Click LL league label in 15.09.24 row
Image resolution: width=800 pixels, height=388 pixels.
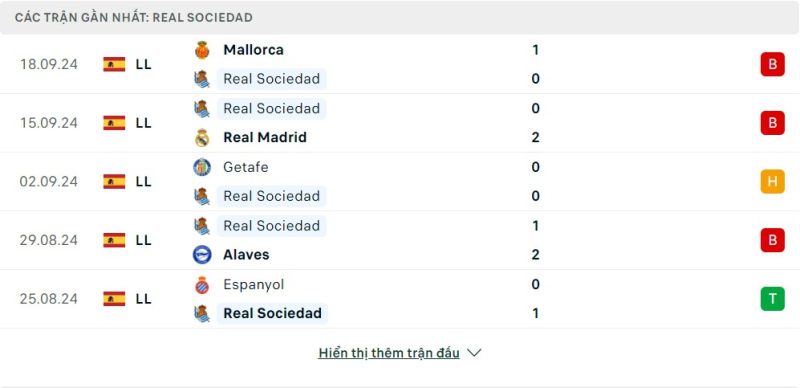143,123
